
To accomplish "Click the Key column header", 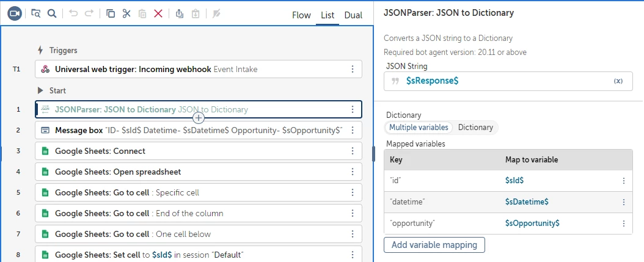I will point(396,160).
